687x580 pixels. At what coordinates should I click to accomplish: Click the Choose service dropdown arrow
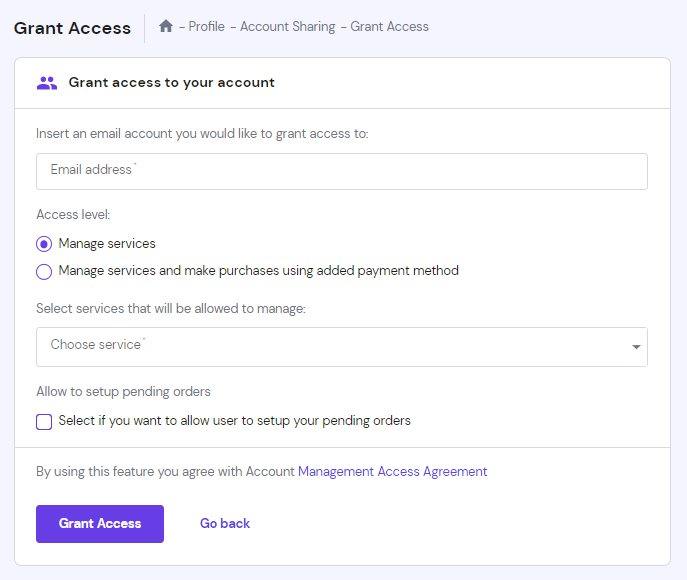point(636,347)
